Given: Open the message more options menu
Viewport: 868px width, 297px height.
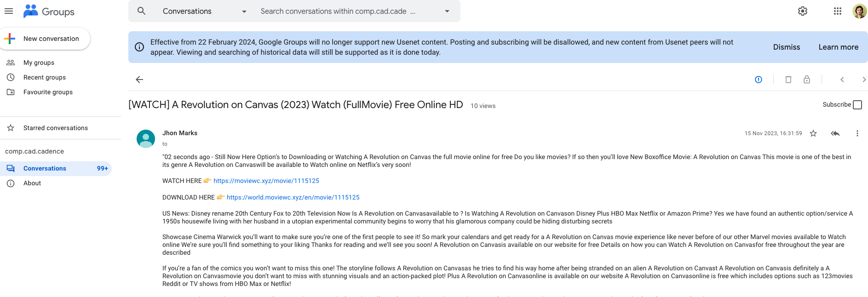Looking at the screenshot, I should [x=857, y=133].
